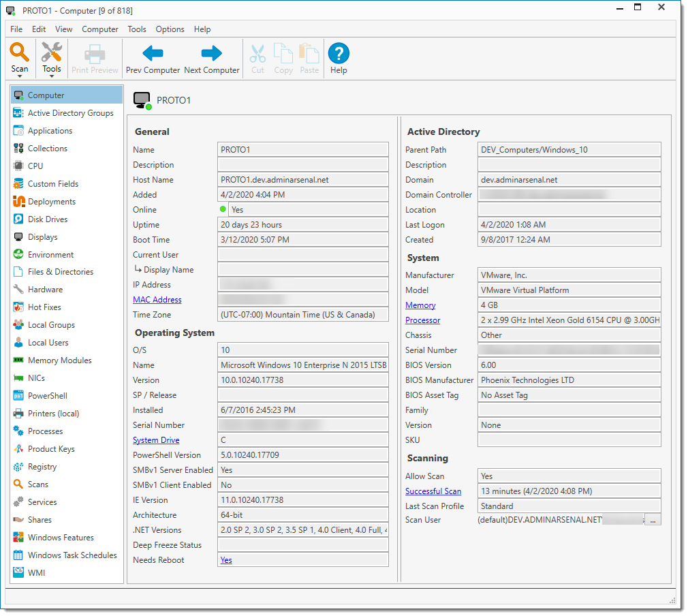
Task: Click the Prev Computer arrow icon
Action: click(x=153, y=54)
